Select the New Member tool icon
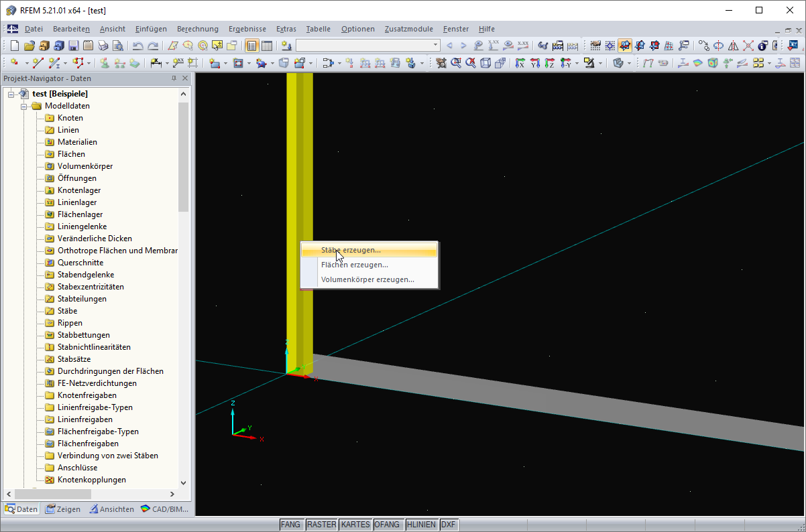Viewport: 806px width, 532px height. pos(54,62)
